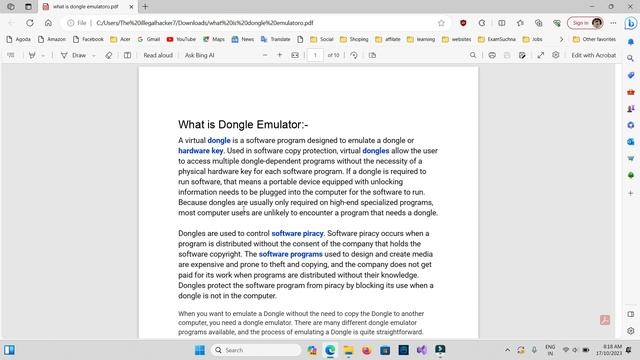Open the table of contents panel
The width and height of the screenshot is (640, 360).
(11, 55)
